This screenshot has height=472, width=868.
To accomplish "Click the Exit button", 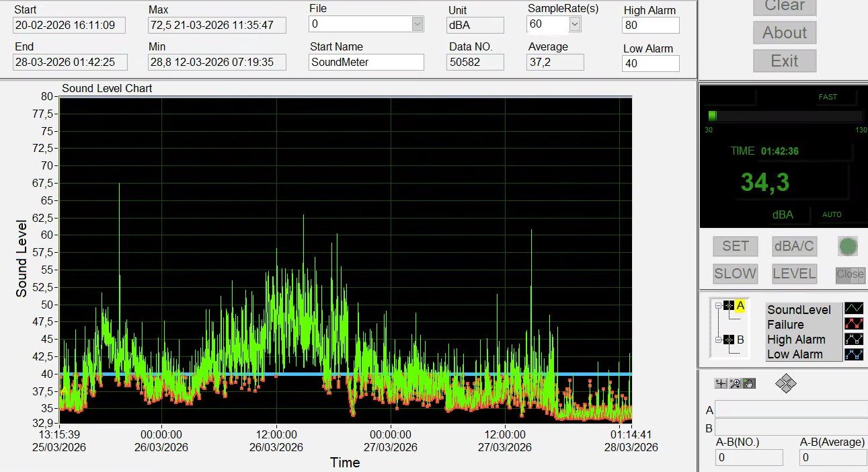I will (784, 61).
